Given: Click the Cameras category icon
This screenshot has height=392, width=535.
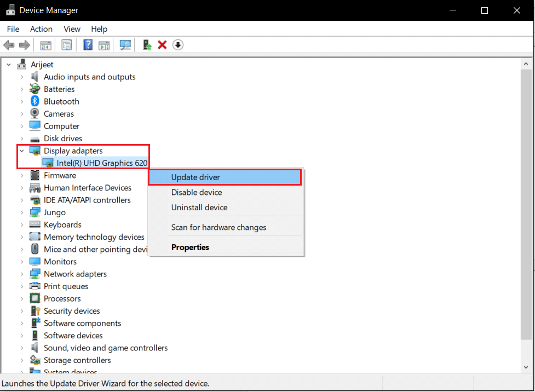Looking at the screenshot, I should pos(35,114).
